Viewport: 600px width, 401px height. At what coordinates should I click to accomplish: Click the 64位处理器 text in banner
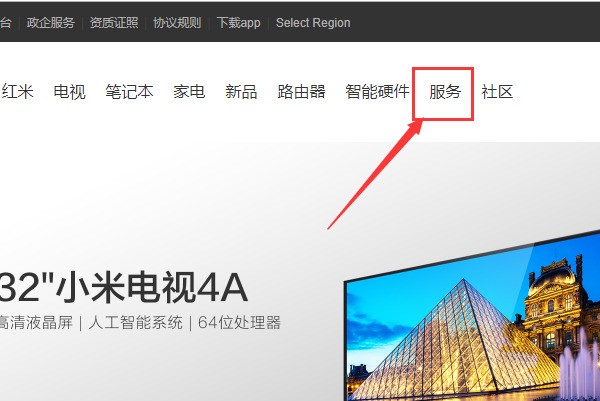pyautogui.click(x=239, y=323)
